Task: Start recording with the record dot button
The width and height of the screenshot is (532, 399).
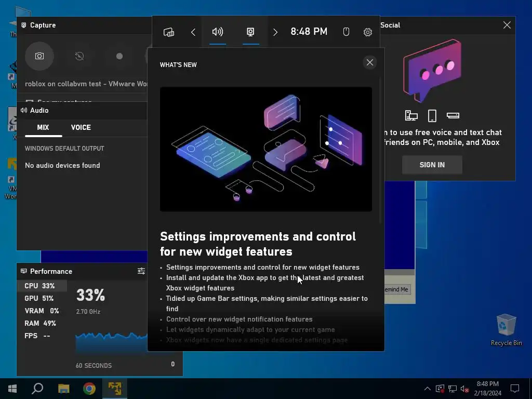Action: tap(119, 56)
